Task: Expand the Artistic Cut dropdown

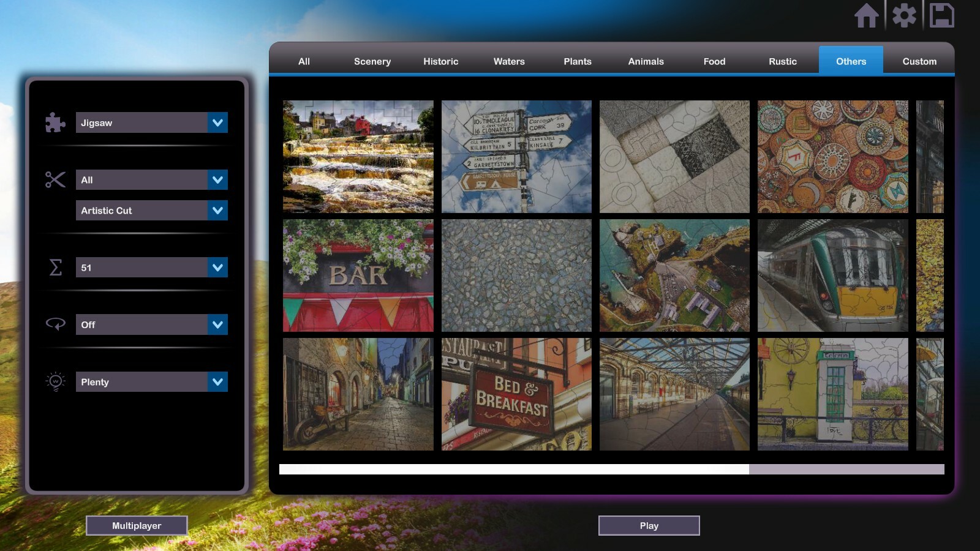Action: pyautogui.click(x=151, y=210)
